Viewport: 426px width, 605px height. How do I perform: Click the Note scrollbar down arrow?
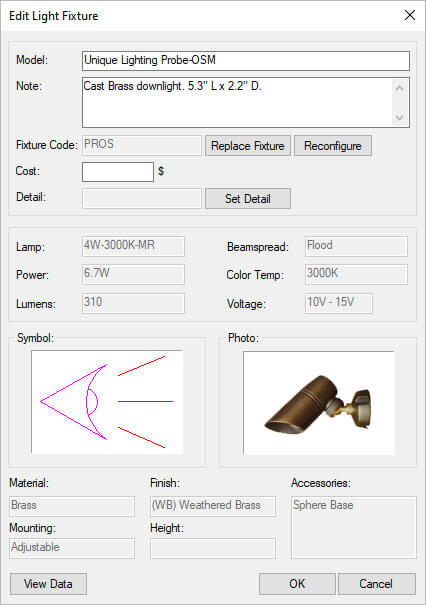pyautogui.click(x=399, y=117)
